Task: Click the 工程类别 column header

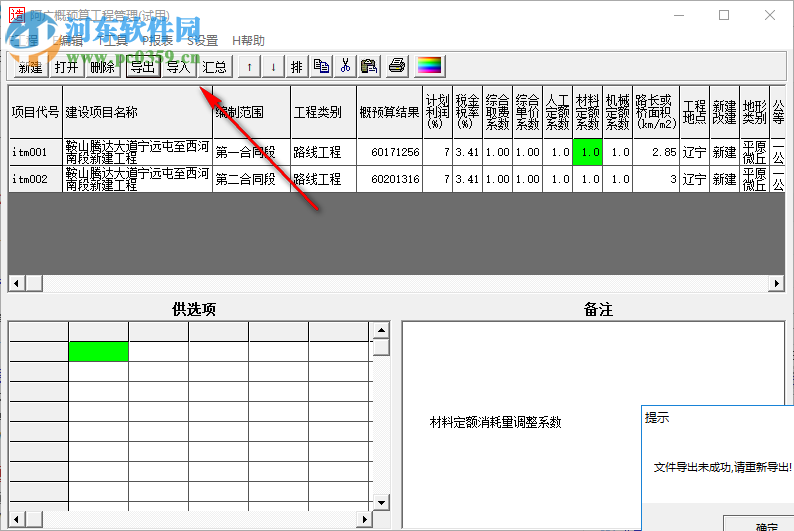Action: (323, 112)
